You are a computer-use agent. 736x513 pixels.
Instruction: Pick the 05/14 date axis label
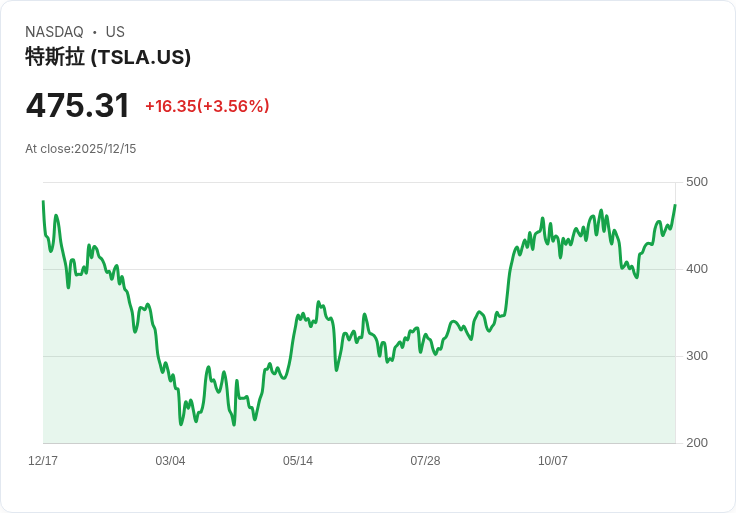coord(298,461)
